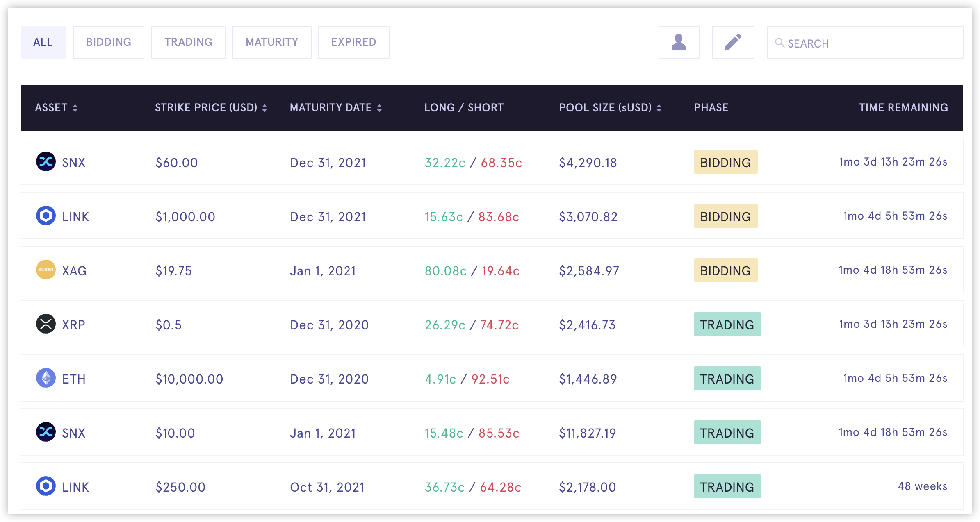The width and height of the screenshot is (980, 522).
Task: Click strike price $0.5
Action: click(168, 325)
